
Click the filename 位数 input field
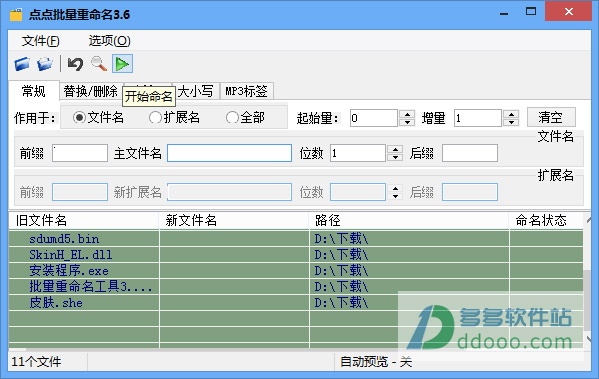358,153
